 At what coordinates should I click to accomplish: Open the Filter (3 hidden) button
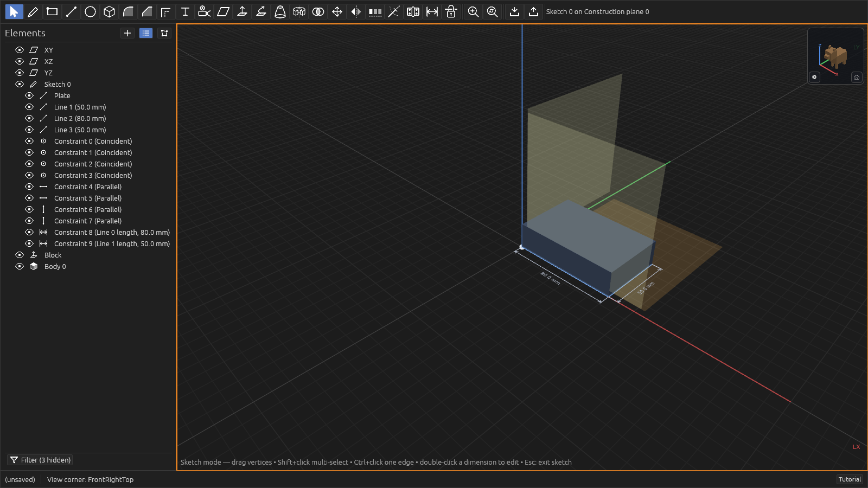[x=41, y=460]
